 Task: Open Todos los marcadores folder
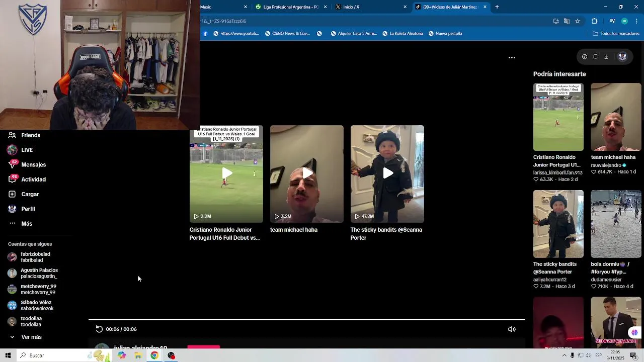tap(616, 34)
